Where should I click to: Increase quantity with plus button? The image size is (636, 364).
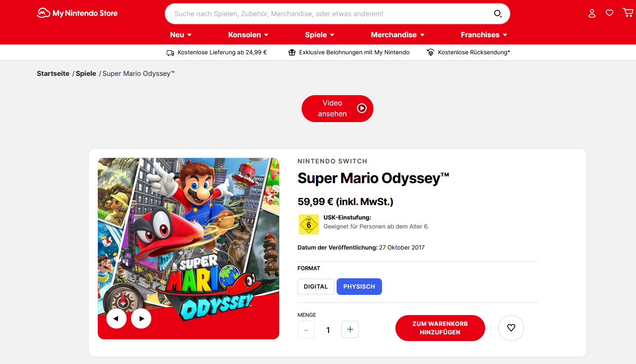point(350,329)
